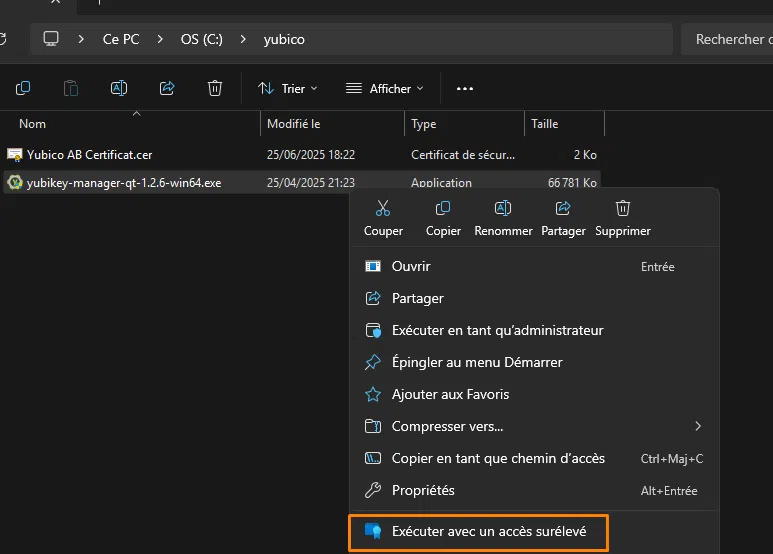Select Exécuter en tant qu'administrateur

pos(534,331)
